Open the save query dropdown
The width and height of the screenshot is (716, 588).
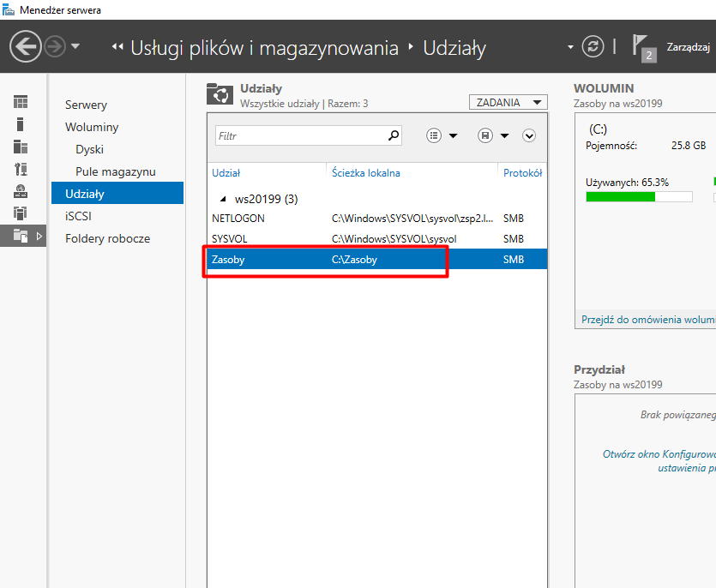[493, 135]
